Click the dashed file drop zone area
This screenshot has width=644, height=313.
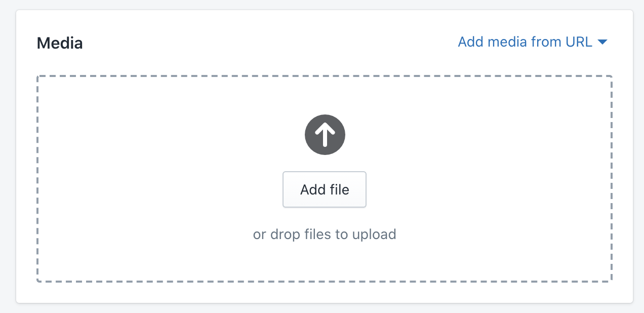[x=325, y=179]
